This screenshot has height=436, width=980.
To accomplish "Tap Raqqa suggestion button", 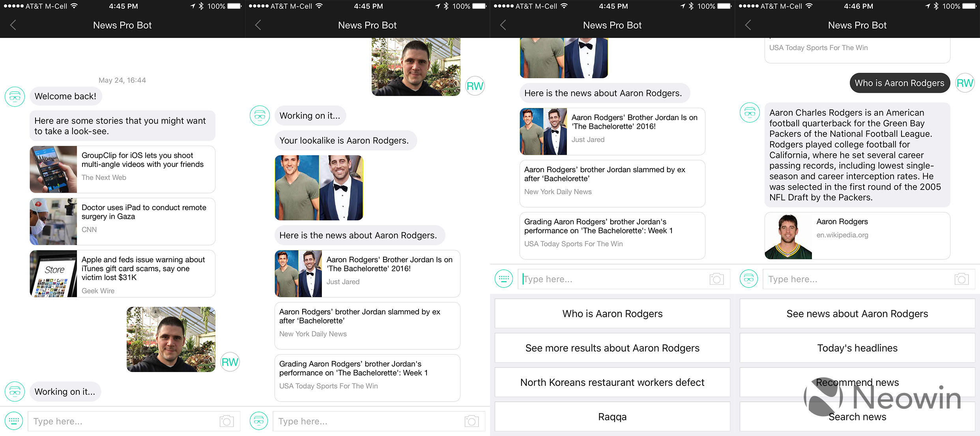I will (612, 417).
